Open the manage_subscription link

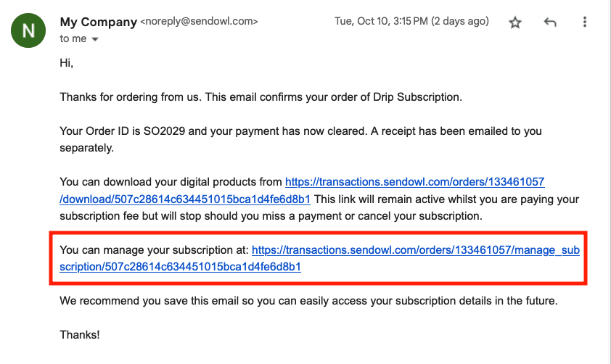point(415,251)
